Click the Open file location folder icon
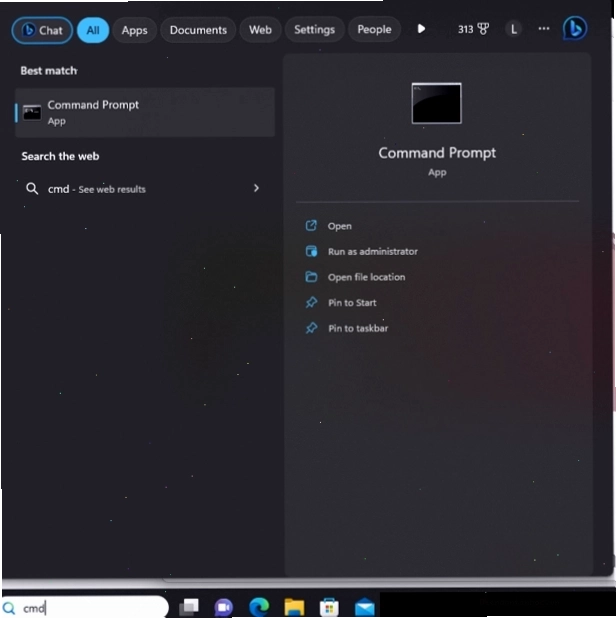 tap(311, 277)
